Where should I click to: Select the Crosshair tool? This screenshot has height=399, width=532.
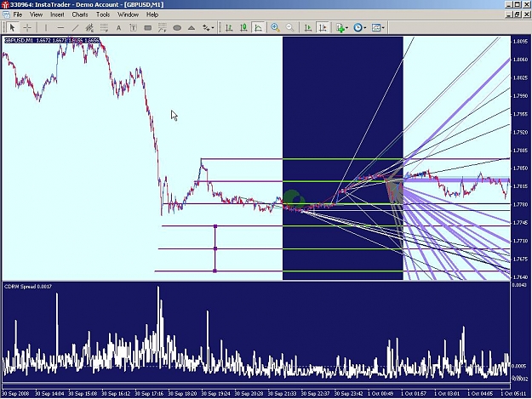coord(27,27)
